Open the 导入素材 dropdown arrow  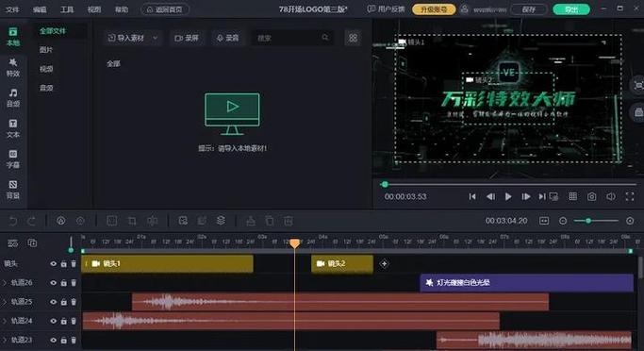coord(156,38)
